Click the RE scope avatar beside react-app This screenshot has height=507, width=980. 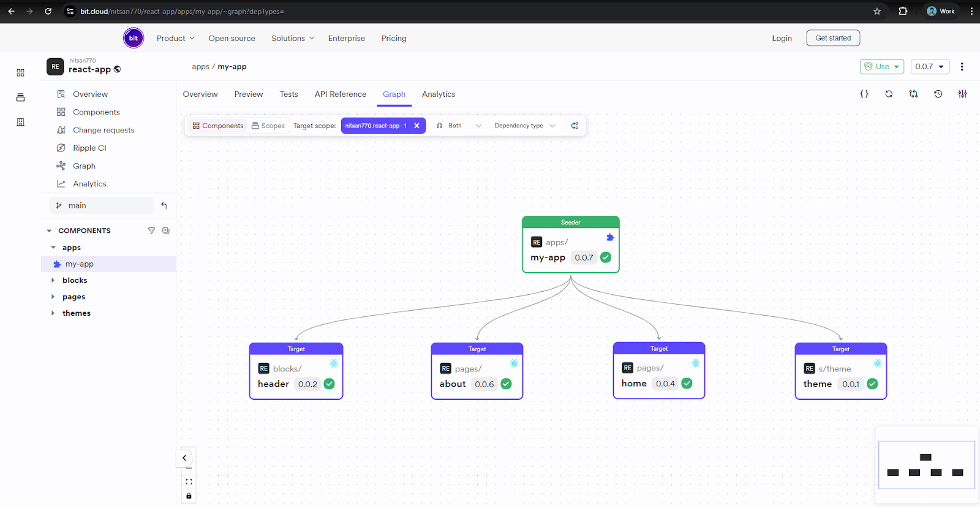[x=55, y=66]
